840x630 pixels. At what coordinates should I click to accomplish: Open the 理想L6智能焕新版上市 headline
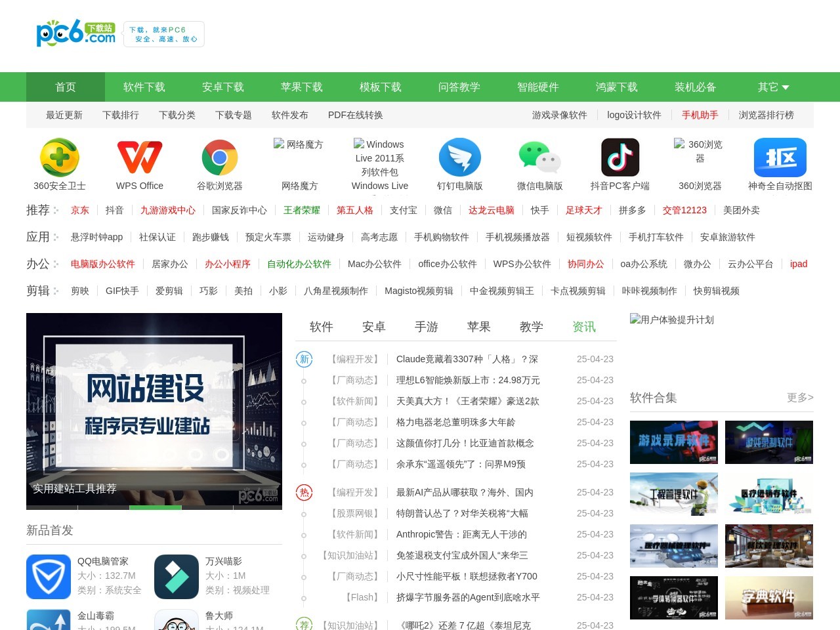pos(468,380)
